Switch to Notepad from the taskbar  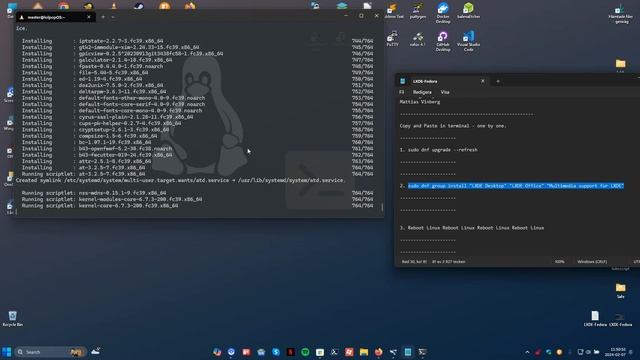click(408, 352)
